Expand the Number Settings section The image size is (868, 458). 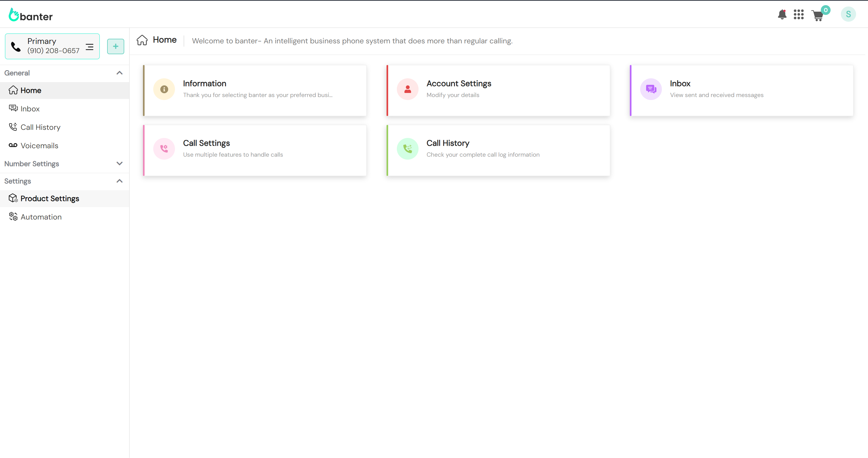[x=119, y=164]
